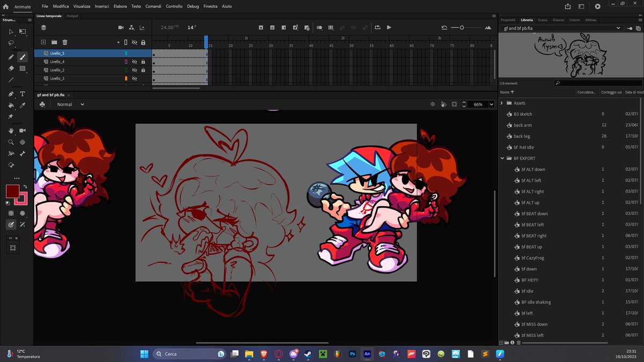Viewport: 644px width, 362px height.
Task: Expand the Assets folder
Action: (x=502, y=103)
